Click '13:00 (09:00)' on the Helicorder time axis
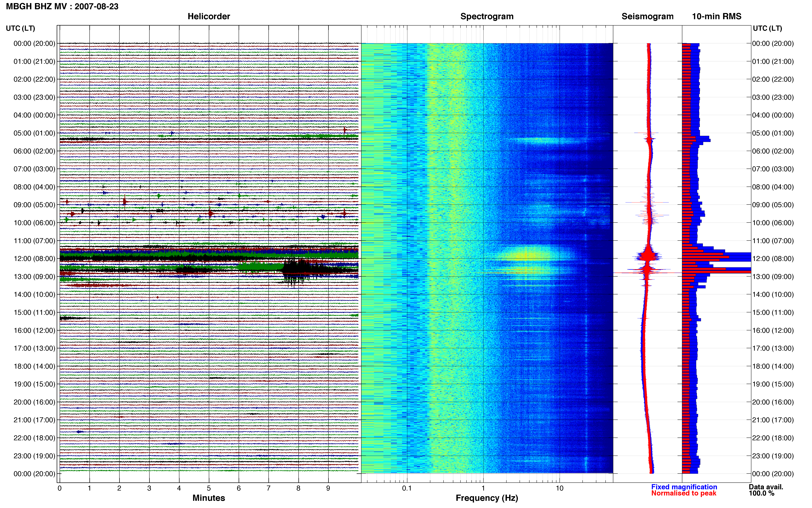This screenshot has width=812, height=508. (34, 277)
